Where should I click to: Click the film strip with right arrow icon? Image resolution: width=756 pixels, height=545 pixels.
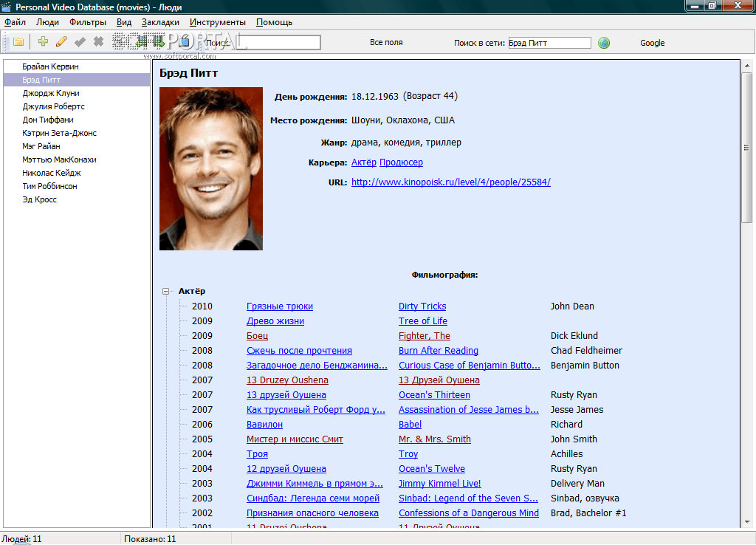[159, 42]
